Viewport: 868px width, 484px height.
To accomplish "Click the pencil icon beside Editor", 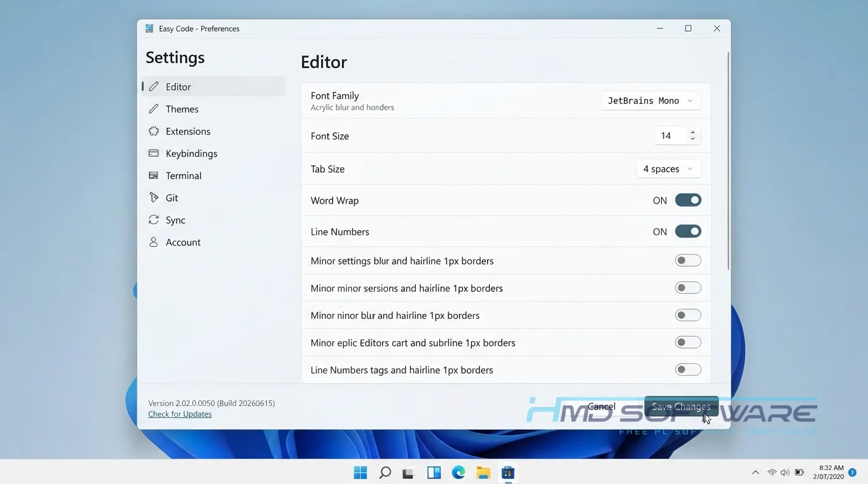I will [x=153, y=86].
